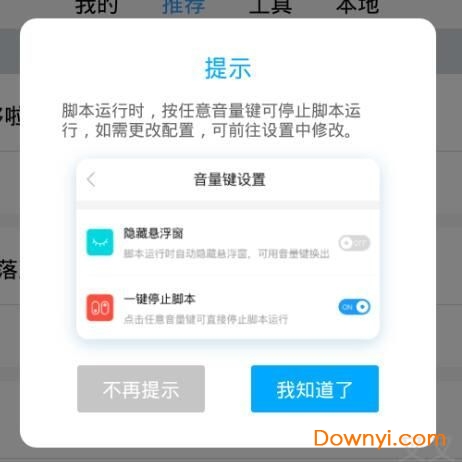462x462 pixels.
Task: Click the teal hide floating window icon
Action: coord(100,242)
